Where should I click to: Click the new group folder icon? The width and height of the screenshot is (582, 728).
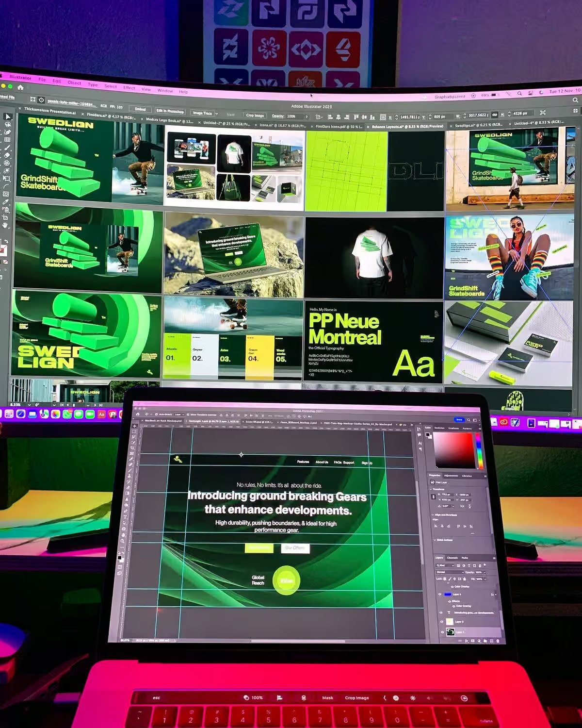pos(485,641)
